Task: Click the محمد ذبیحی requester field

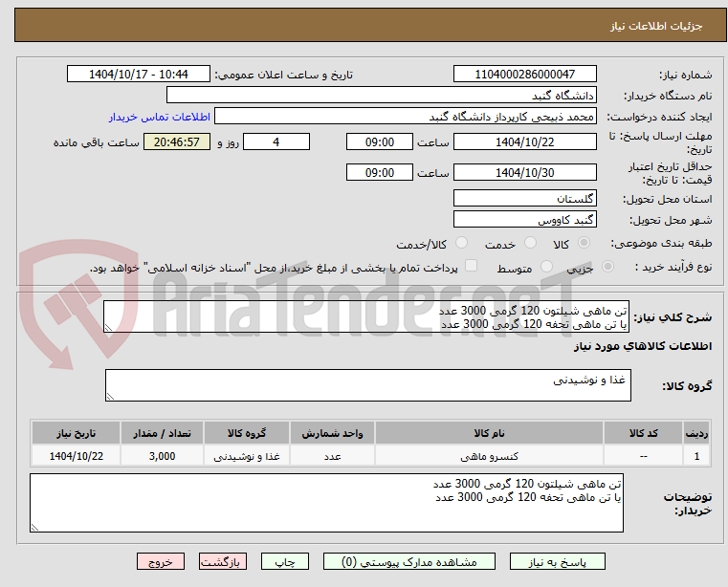Action: (406, 116)
